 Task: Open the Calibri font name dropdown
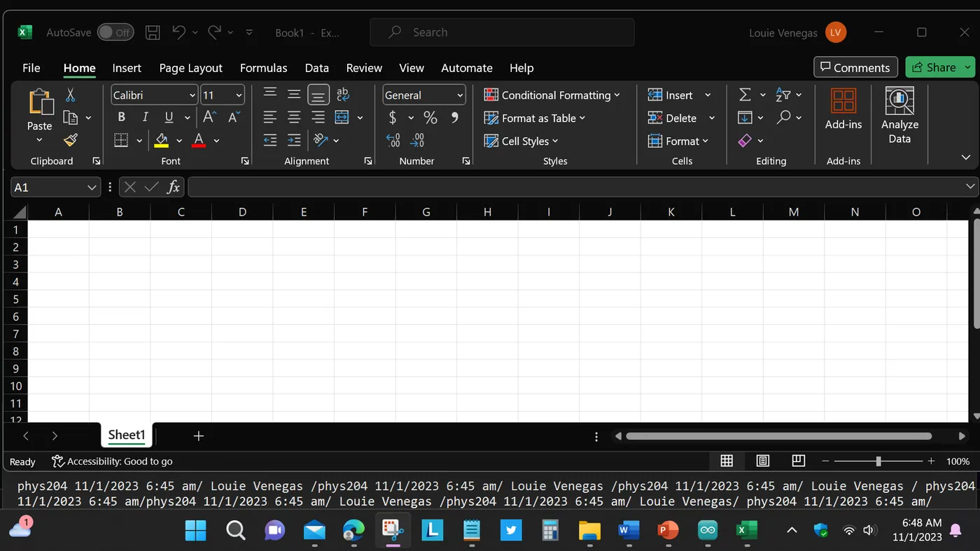(x=192, y=95)
